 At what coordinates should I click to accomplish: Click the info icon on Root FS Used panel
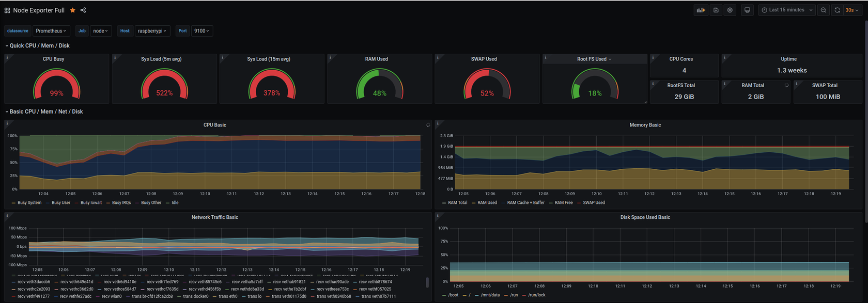pyautogui.click(x=546, y=57)
